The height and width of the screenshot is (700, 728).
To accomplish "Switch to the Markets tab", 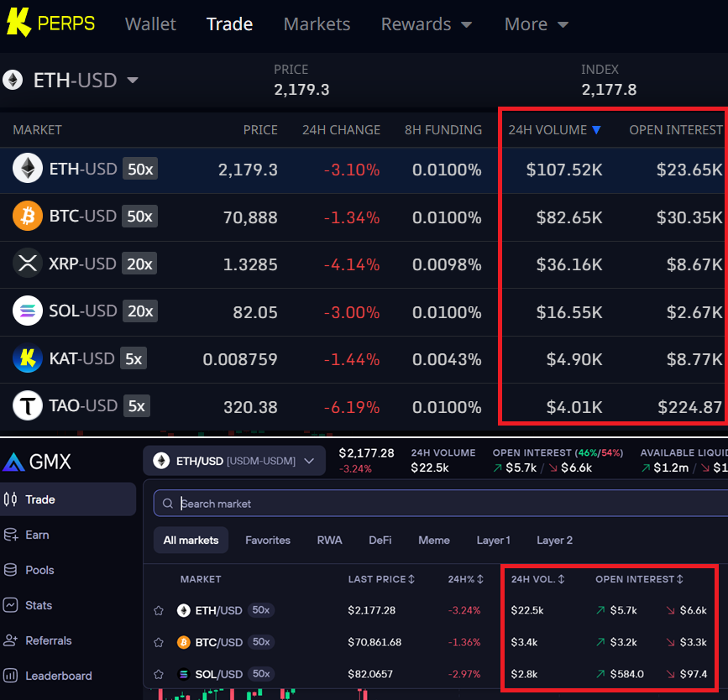I will tap(317, 24).
